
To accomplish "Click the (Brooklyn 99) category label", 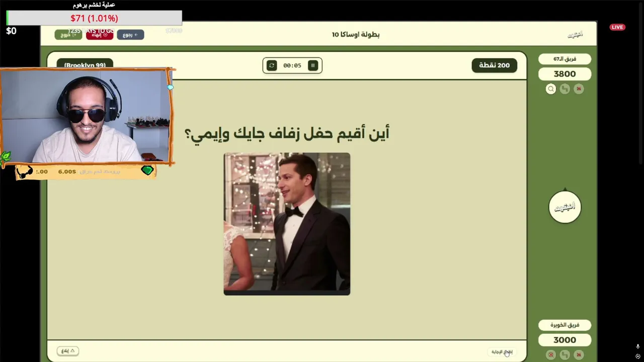I will tap(85, 65).
